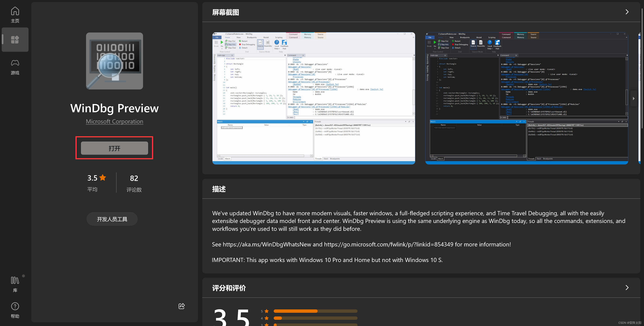Open the Help (帮助) page
644x326 pixels.
tap(15, 310)
